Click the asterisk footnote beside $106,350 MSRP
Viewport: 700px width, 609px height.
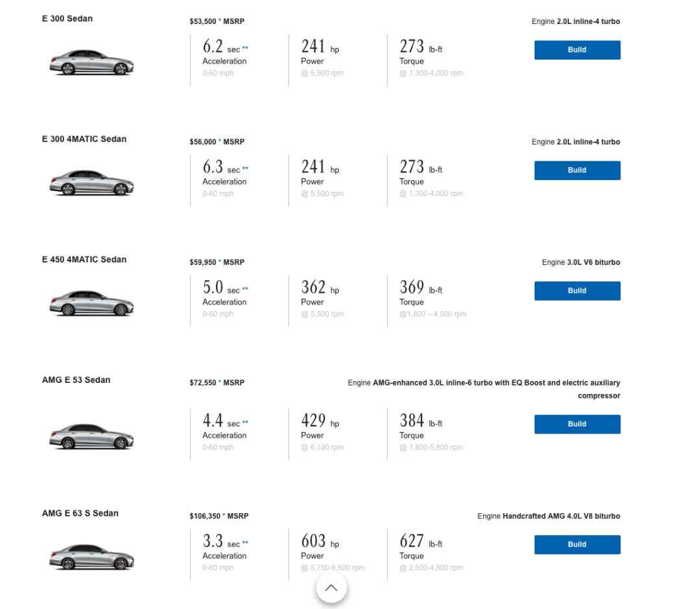coord(224,515)
